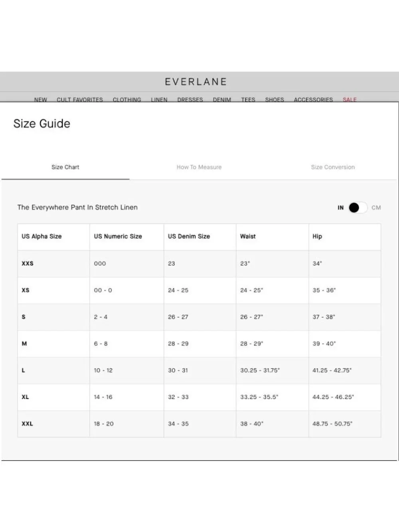
Task: Select the XXS size row label
Action: click(x=28, y=263)
